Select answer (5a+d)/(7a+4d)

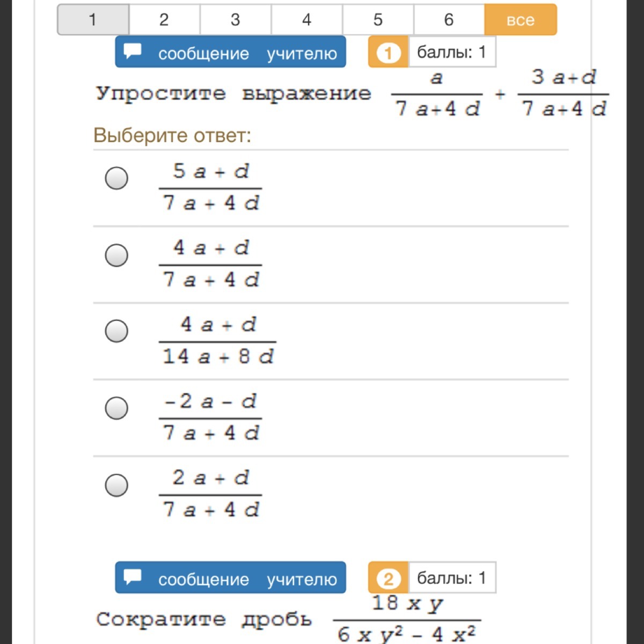pos(116,178)
